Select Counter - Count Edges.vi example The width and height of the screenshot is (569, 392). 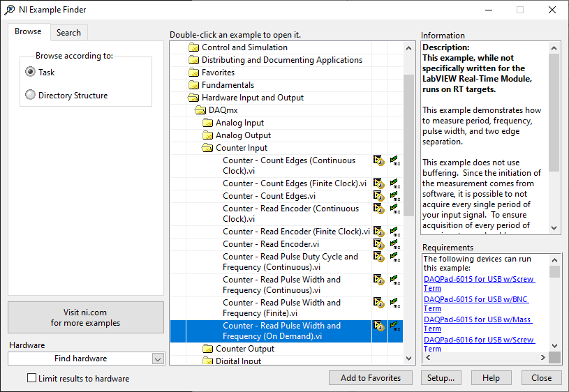pos(269,196)
